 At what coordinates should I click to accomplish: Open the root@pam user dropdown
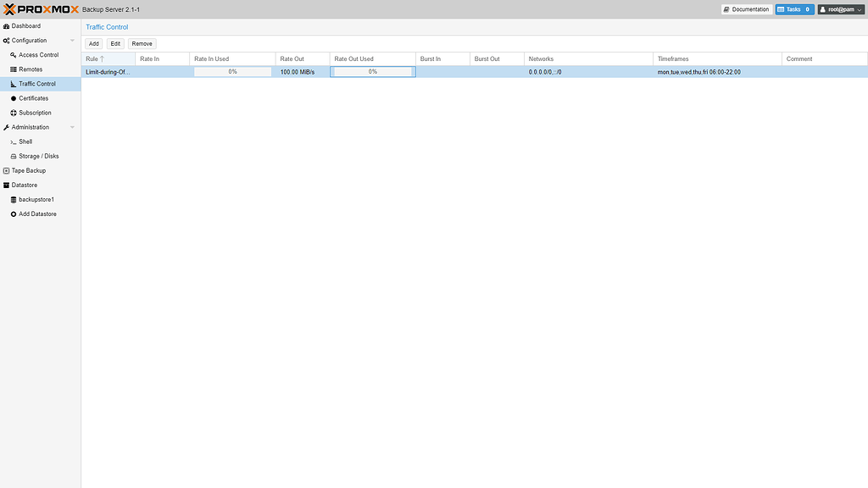[x=840, y=9]
